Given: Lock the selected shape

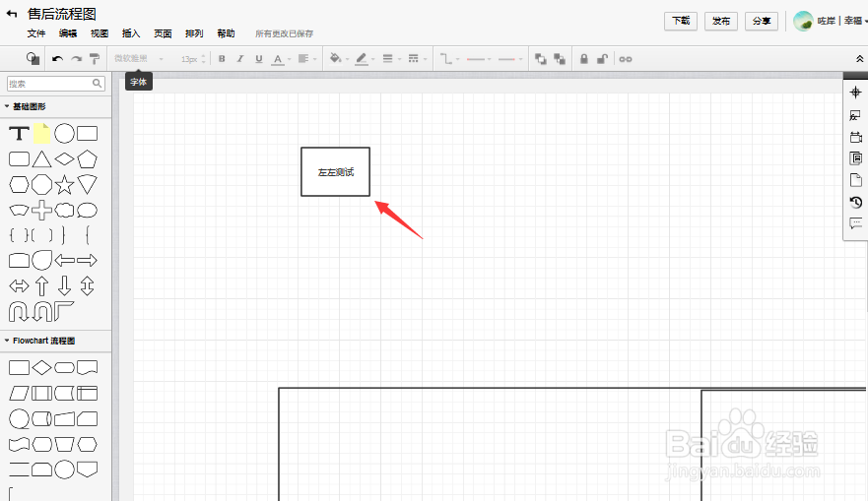Looking at the screenshot, I should tap(584, 59).
